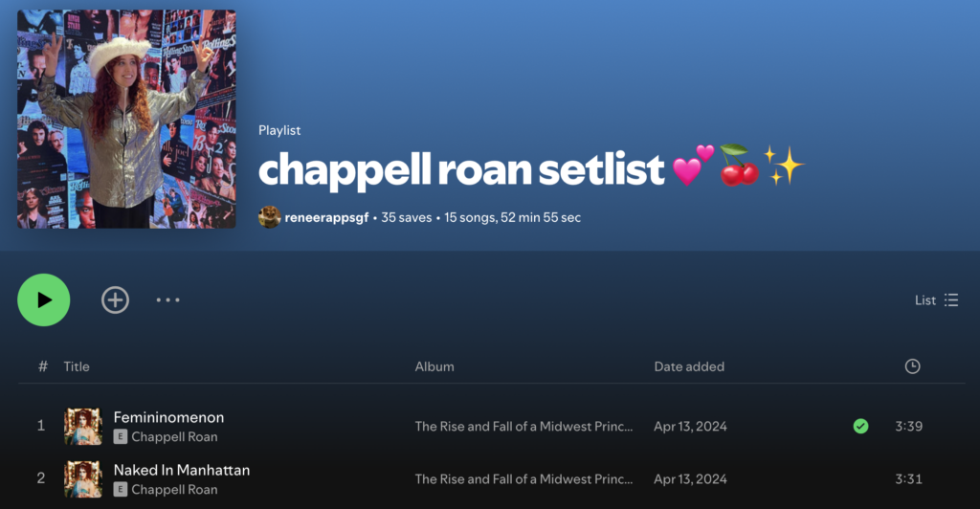Click the Femininomenon album art thumbnail

click(x=83, y=427)
